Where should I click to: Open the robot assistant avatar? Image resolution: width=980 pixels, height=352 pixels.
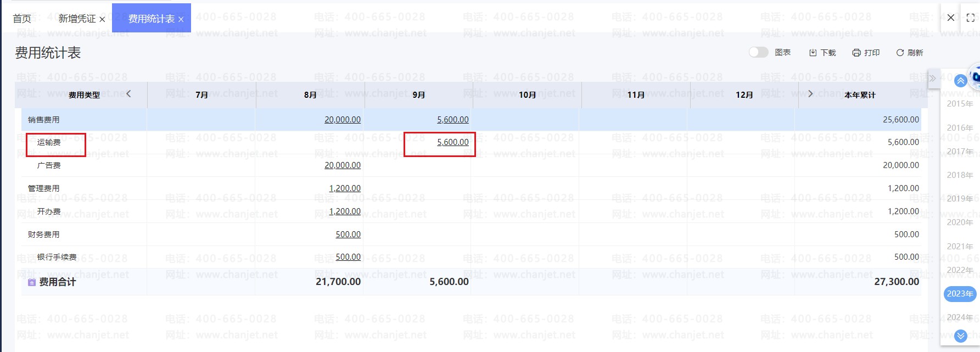975,77
